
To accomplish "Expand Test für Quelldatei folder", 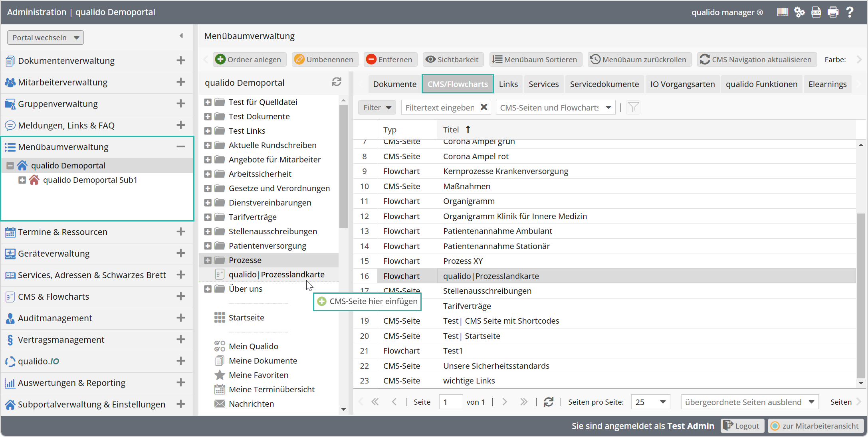I will click(x=208, y=102).
